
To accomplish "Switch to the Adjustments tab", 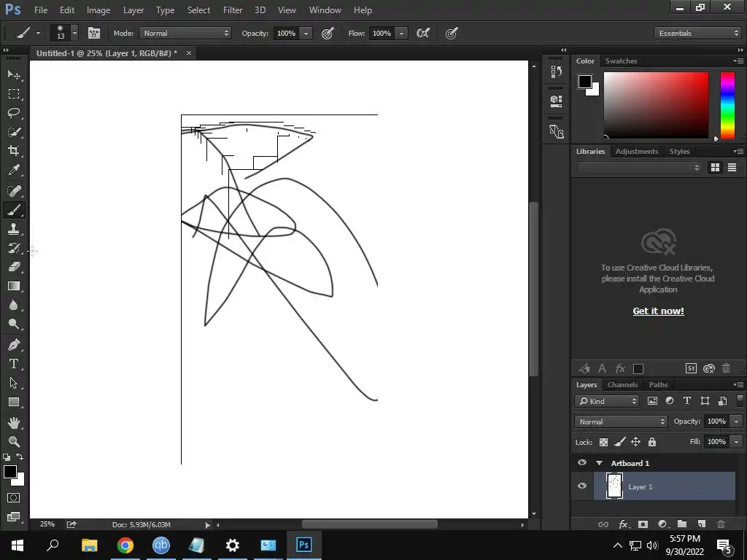I will click(x=636, y=152).
